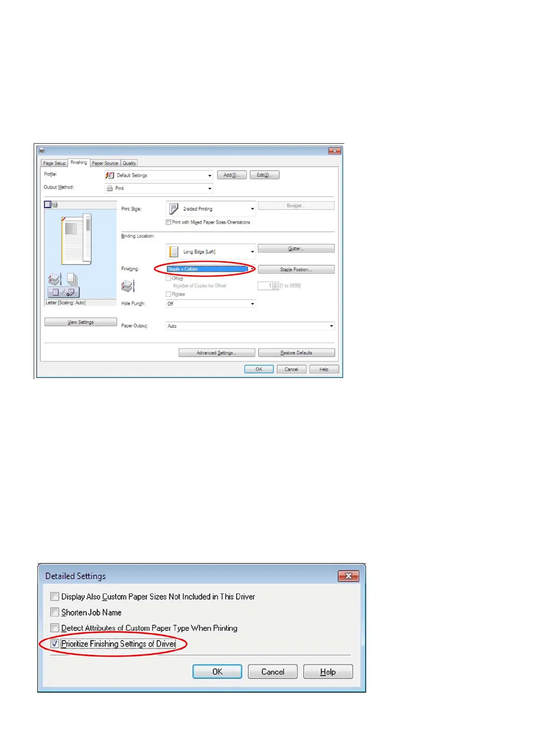Open the Paper Source tab
The height and width of the screenshot is (756, 535).
(105, 163)
